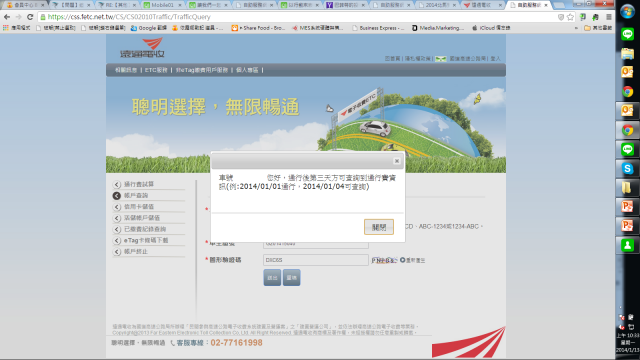The height and width of the screenshot is (360, 640).
Task: Click the second blue reset button
Action: [291, 278]
